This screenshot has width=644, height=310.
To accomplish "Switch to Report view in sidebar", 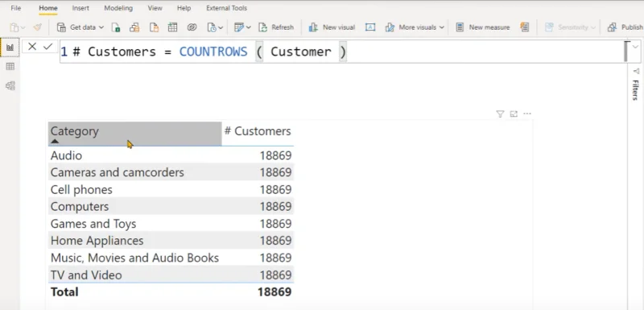I will pyautogui.click(x=10, y=48).
